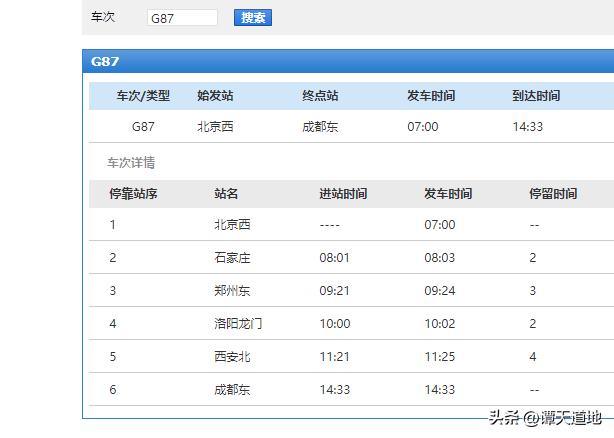Image resolution: width=614 pixels, height=438 pixels.
Task: Click the 发车时间 header in summary table
Action: tap(431, 96)
